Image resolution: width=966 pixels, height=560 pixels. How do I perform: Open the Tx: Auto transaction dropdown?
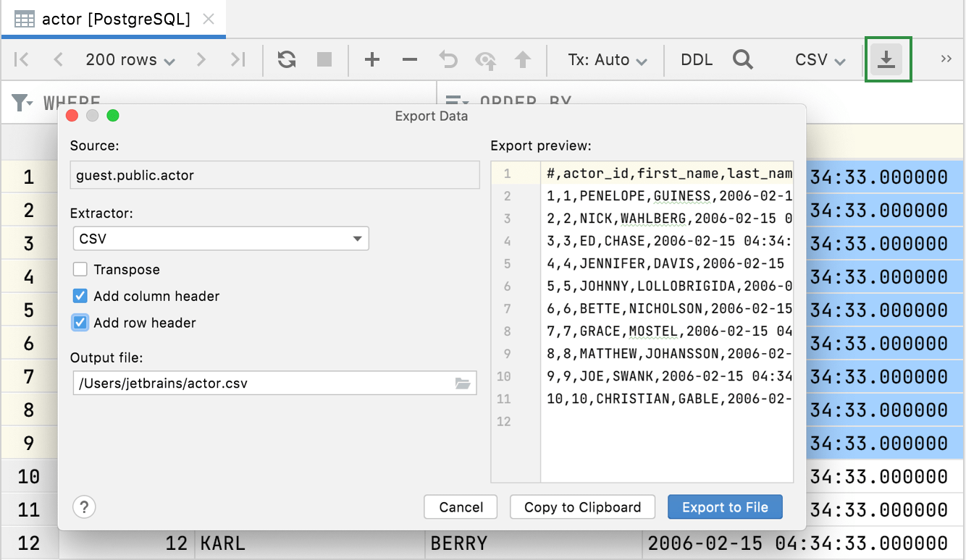pos(605,59)
